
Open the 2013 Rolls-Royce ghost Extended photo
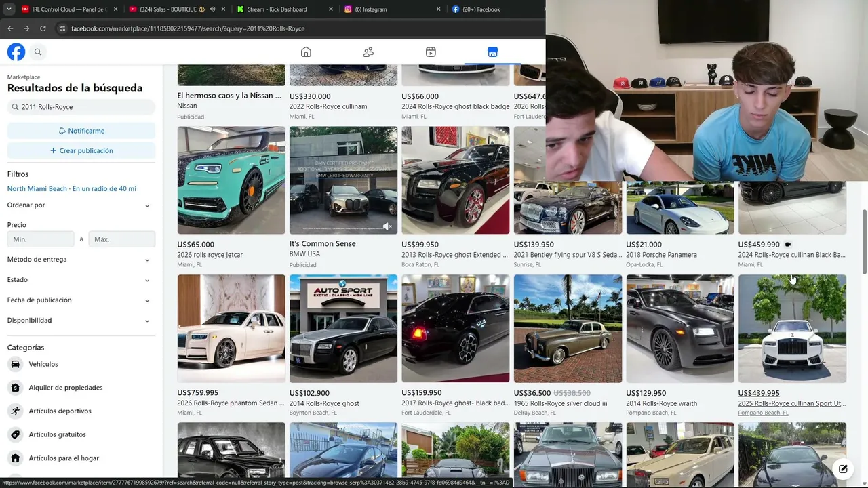click(456, 180)
